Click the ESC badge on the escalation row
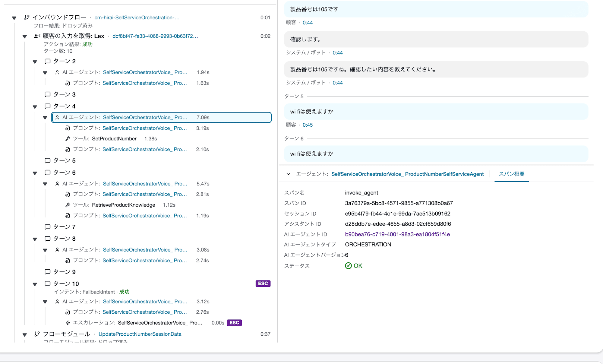The height and width of the screenshot is (364, 603). coord(234,323)
